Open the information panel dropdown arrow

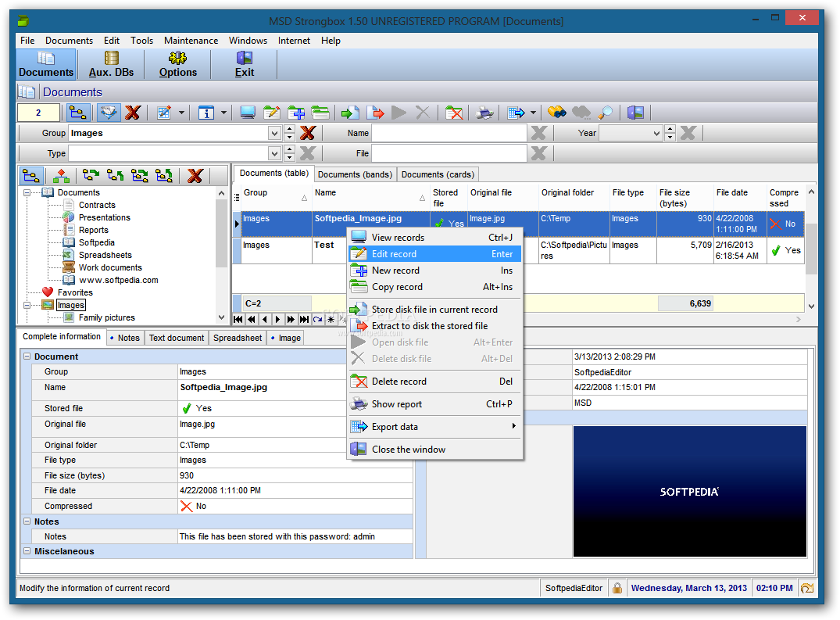[223, 113]
